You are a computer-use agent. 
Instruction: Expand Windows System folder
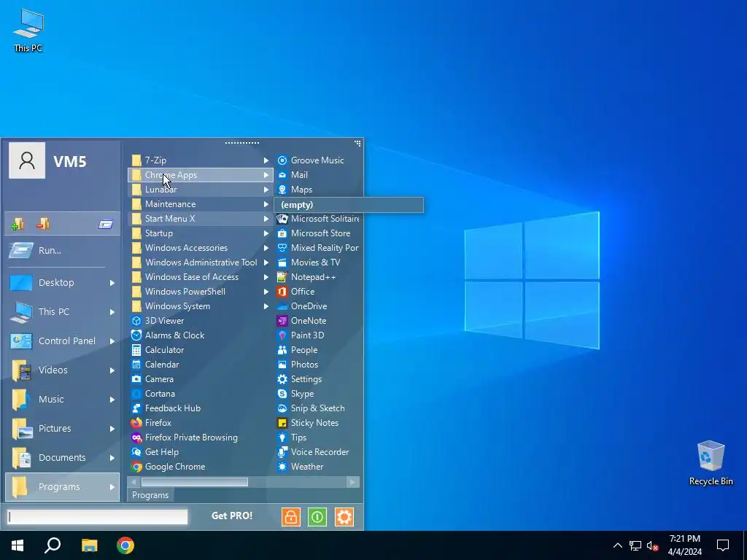click(x=200, y=306)
